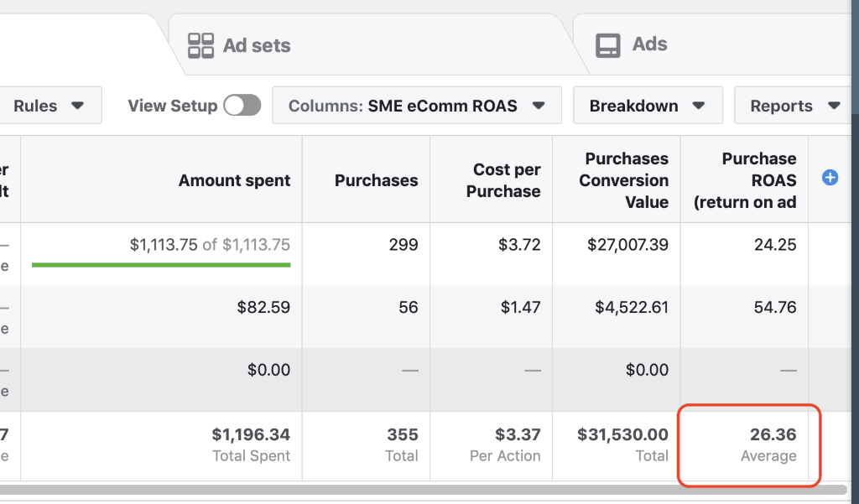Sort by the Purchases column header
859x504 pixels.
[x=376, y=180]
